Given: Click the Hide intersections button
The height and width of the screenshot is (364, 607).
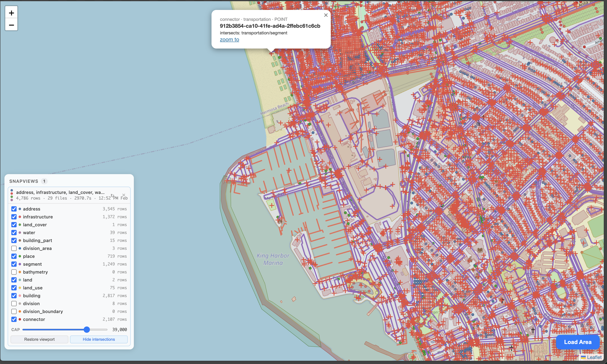Looking at the screenshot, I should tap(99, 339).
